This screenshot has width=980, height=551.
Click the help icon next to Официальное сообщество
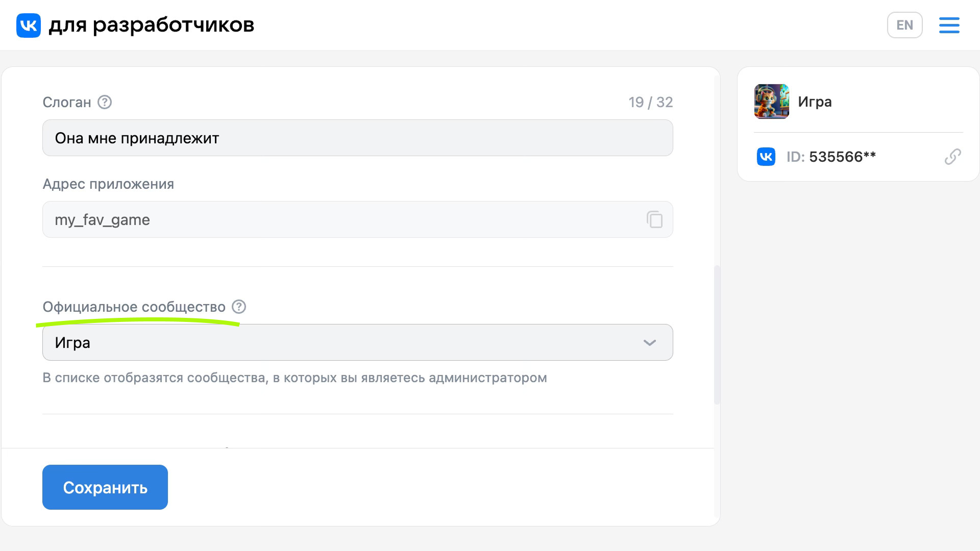tap(239, 307)
